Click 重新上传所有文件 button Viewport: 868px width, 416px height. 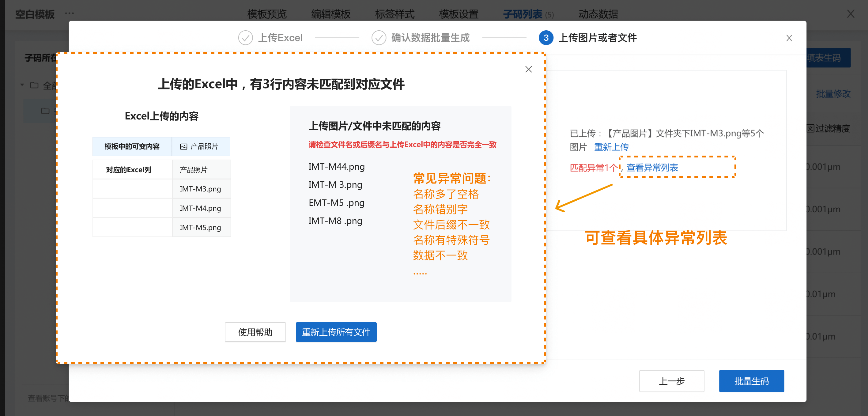click(x=336, y=332)
